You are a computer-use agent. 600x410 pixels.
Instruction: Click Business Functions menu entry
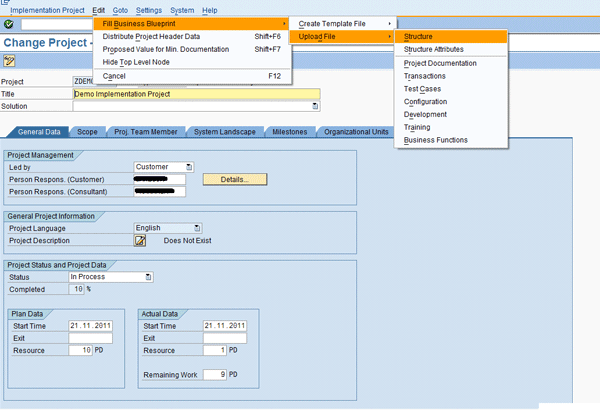[x=435, y=140]
